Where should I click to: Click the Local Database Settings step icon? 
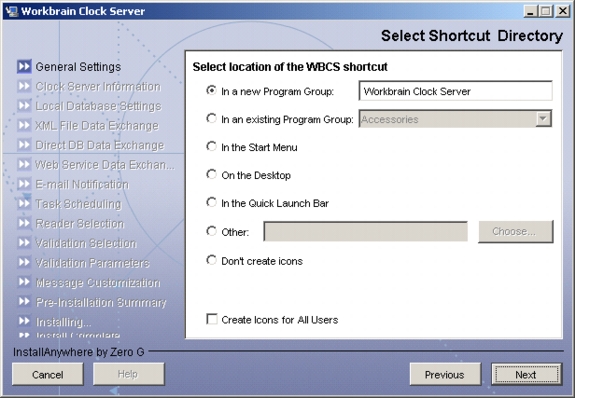(x=24, y=106)
